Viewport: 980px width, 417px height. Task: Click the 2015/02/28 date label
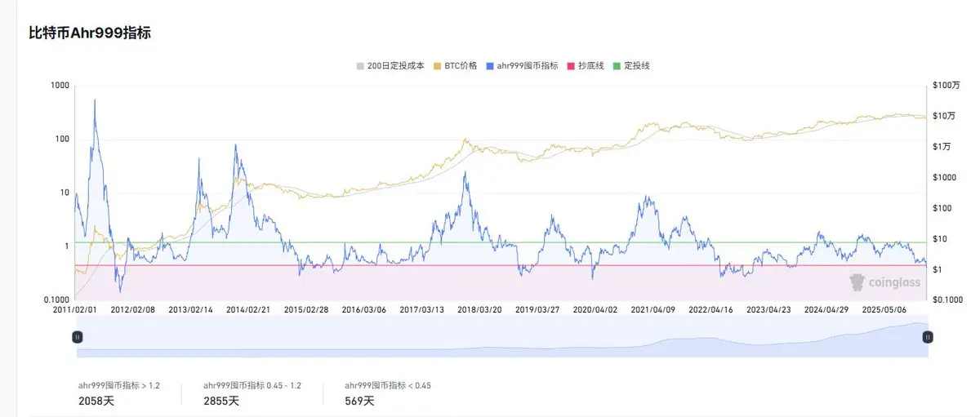[x=306, y=310]
